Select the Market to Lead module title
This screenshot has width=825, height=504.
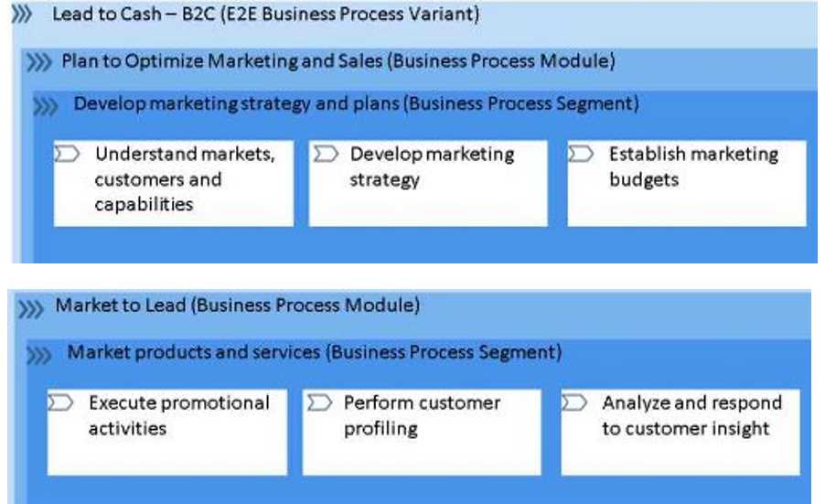(238, 306)
